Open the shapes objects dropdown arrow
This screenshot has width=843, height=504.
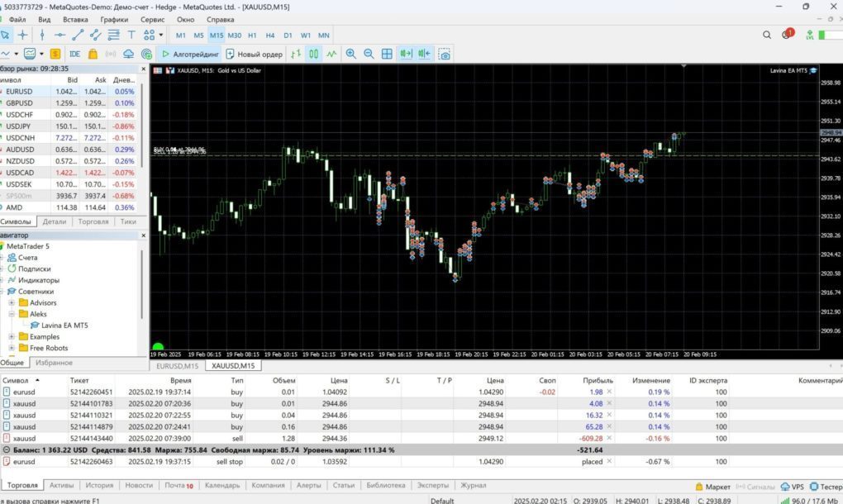161,36
